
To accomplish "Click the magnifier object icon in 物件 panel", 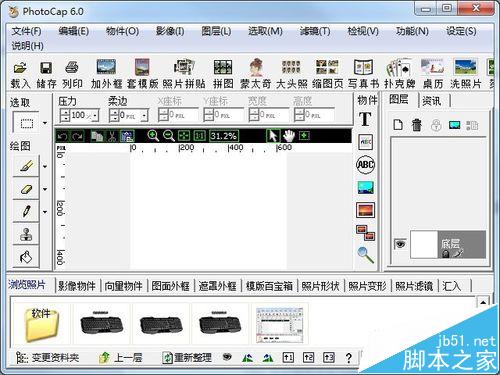I will [366, 255].
